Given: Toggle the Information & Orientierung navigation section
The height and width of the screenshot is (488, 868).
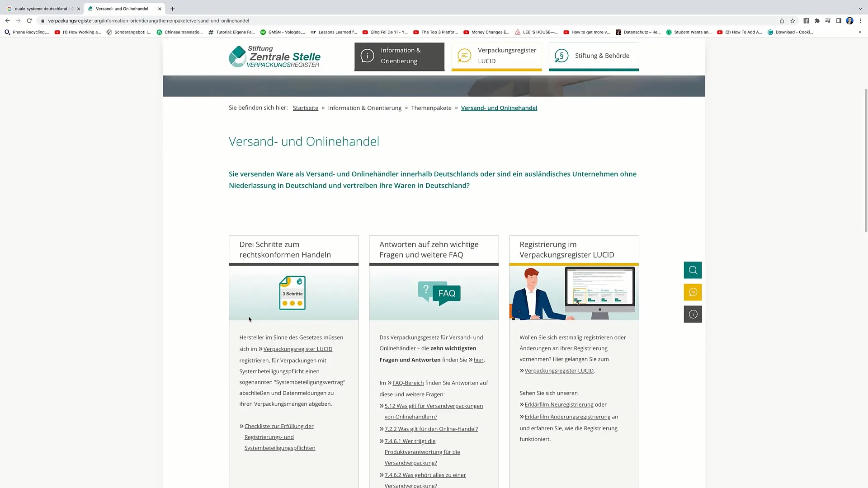Looking at the screenshot, I should (400, 56).
